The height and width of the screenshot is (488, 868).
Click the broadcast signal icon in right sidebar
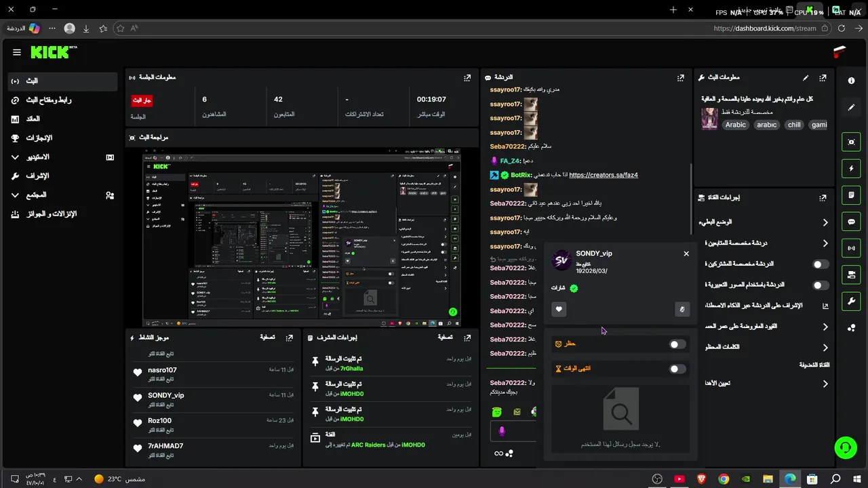852,248
